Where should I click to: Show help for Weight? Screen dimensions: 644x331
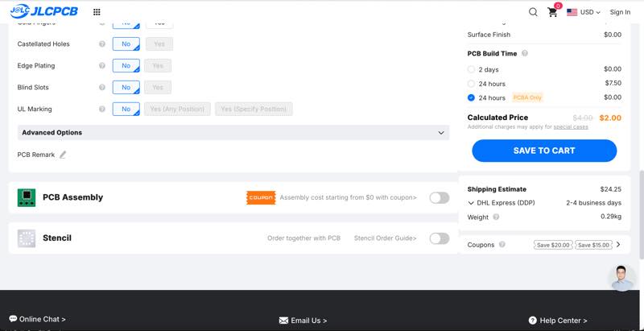coord(496,217)
